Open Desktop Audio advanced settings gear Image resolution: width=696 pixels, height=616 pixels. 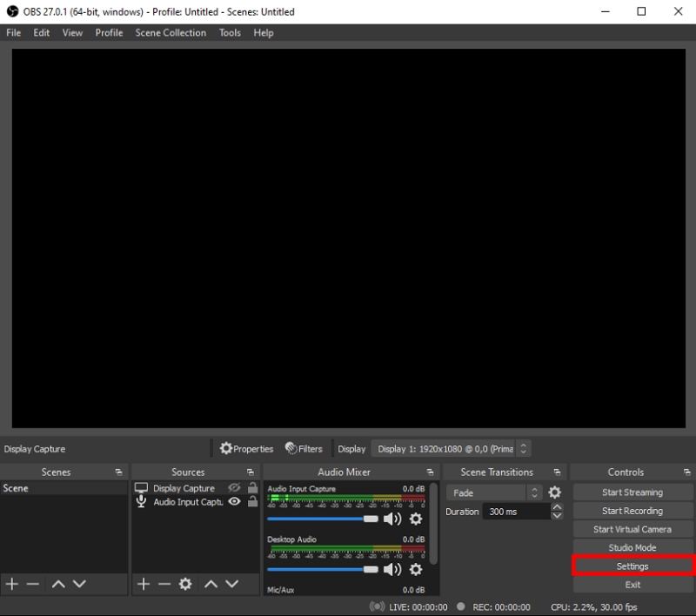pyautogui.click(x=416, y=568)
